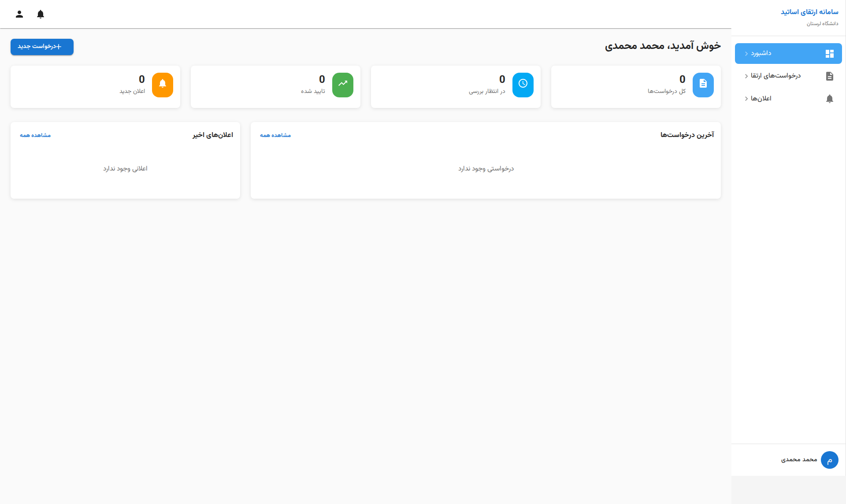
Task: Click the dashboard grid icon in sidebar
Action: tap(829, 54)
